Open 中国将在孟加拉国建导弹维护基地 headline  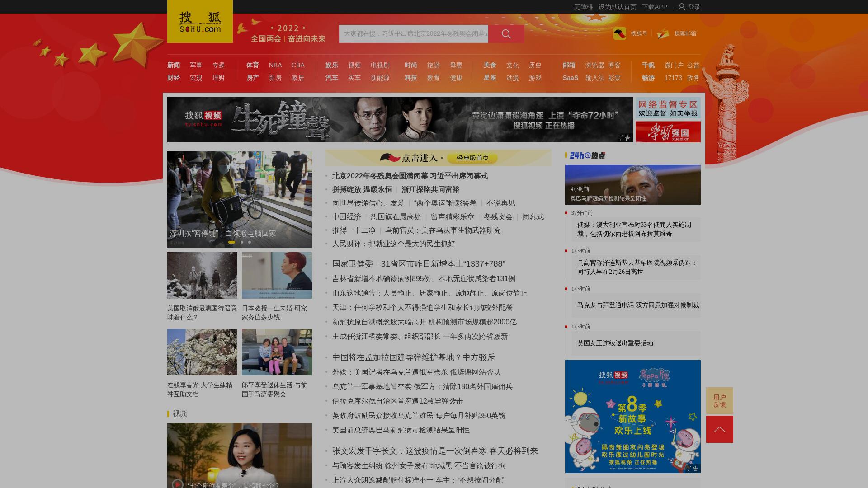pos(414,357)
